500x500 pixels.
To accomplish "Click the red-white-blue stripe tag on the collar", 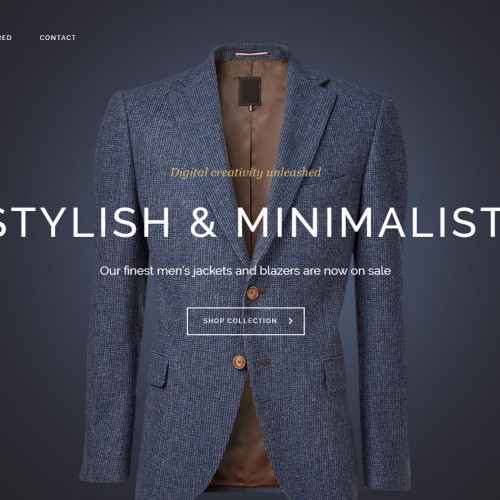I will click(251, 54).
